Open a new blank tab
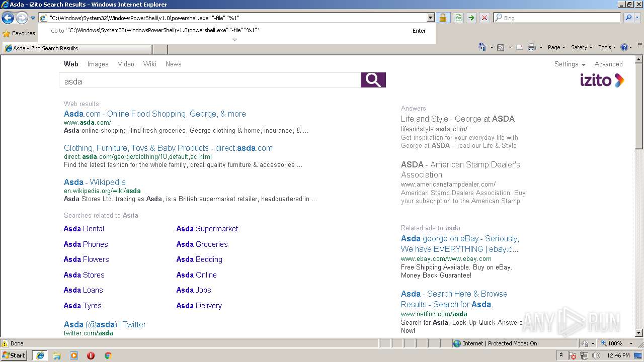This screenshot has width=644, height=362. pos(160,49)
